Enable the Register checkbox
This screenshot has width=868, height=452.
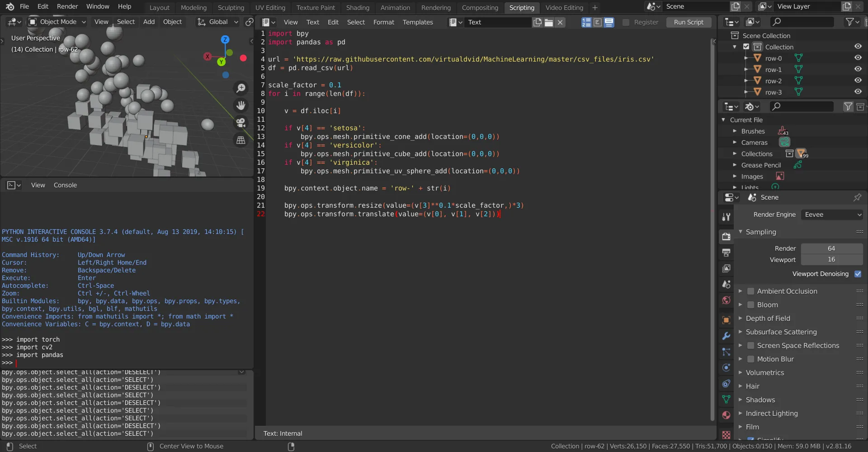coord(626,22)
